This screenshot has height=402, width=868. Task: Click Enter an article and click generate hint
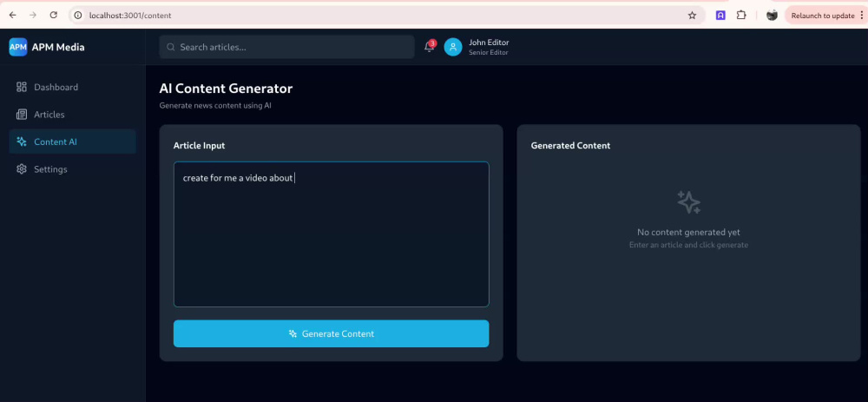(688, 245)
